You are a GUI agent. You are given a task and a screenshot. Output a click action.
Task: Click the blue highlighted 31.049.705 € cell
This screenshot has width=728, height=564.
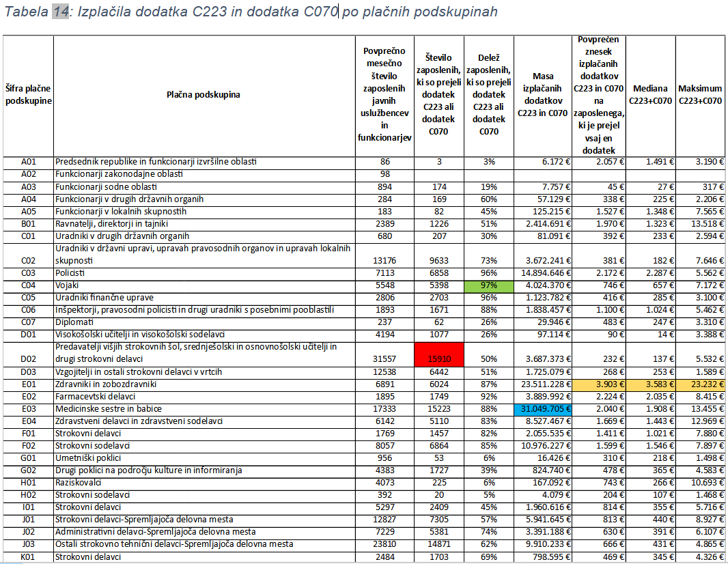pyautogui.click(x=543, y=408)
